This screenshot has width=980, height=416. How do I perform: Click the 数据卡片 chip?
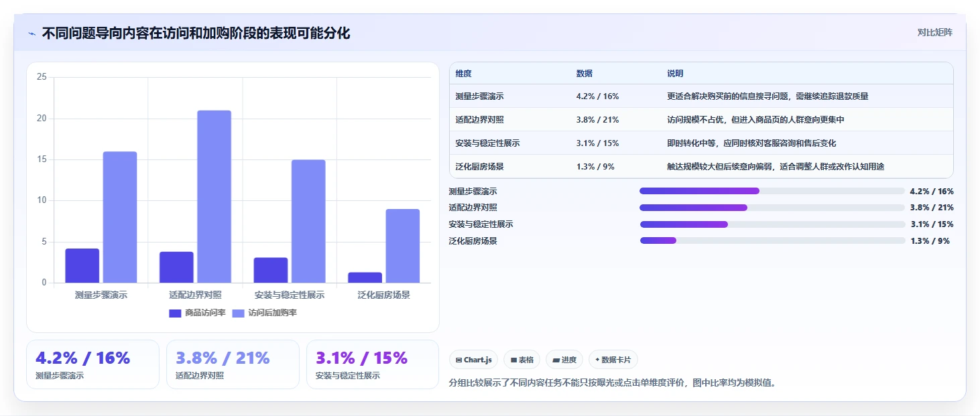613,360
